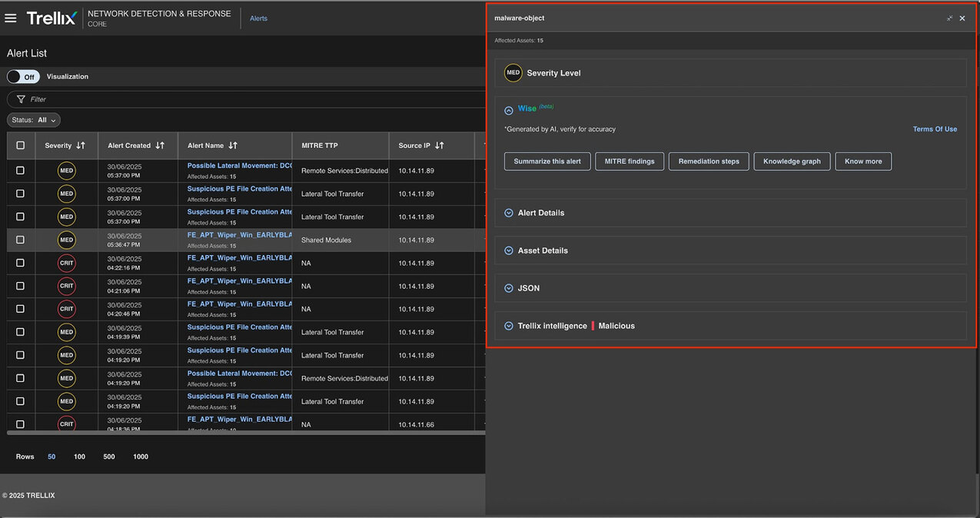Sort alerts by Severity column arrows
The height and width of the screenshot is (518, 980).
(x=81, y=145)
